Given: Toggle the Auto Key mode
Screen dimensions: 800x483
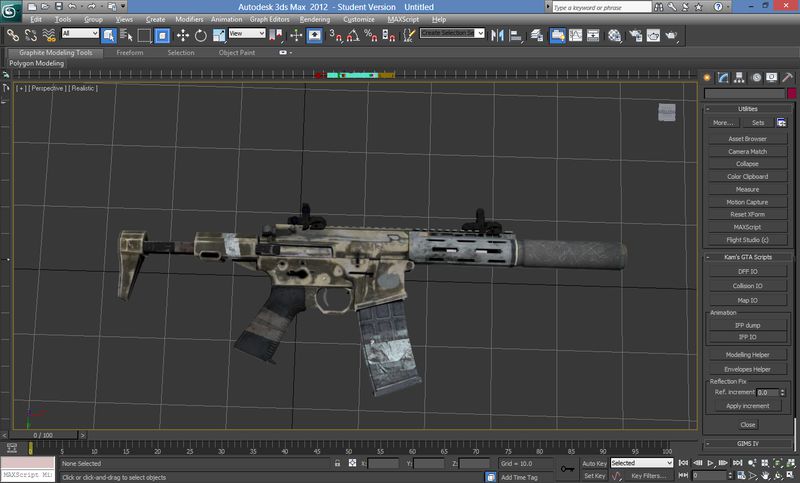Looking at the screenshot, I should tap(594, 463).
